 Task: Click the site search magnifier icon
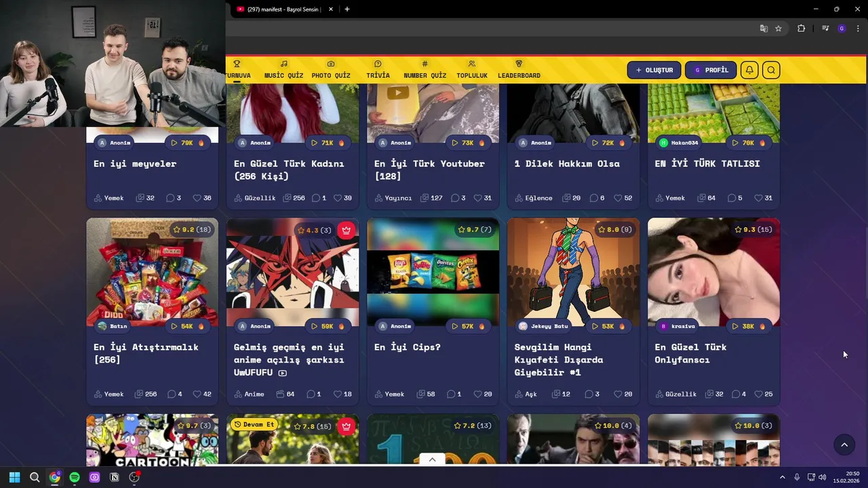click(771, 70)
